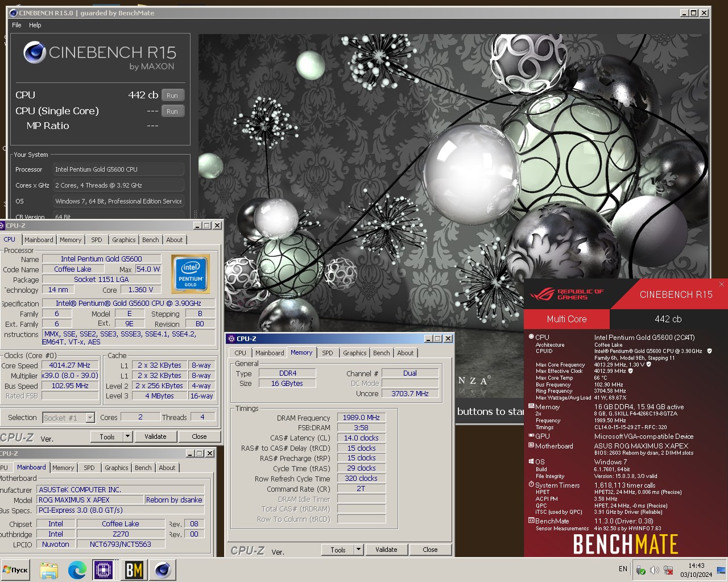Viewport: 728px width, 582px height.
Task: Open the volume speaker tray icon
Action: coord(655,570)
